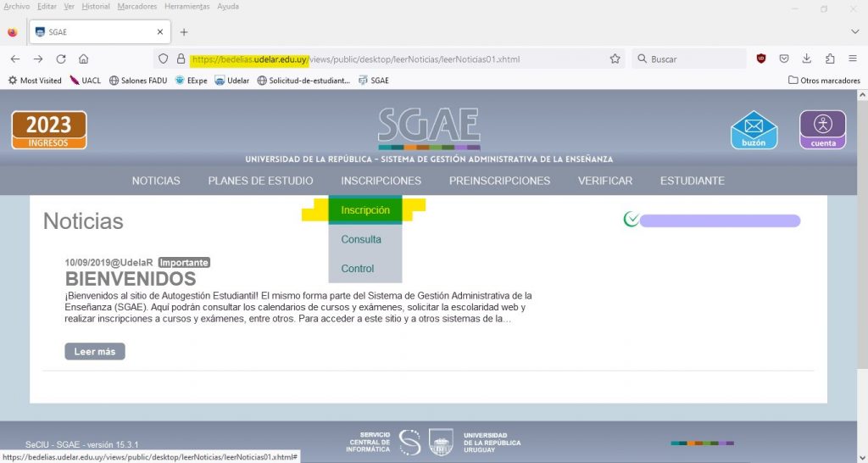
Task: Select Consulta from the dropdown submenu
Action: pos(365,239)
